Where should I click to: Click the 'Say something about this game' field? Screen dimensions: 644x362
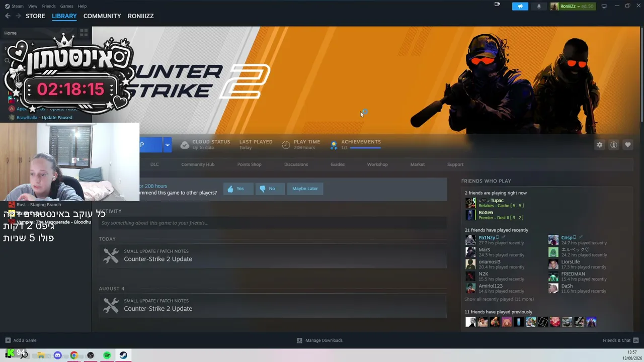pos(272,223)
